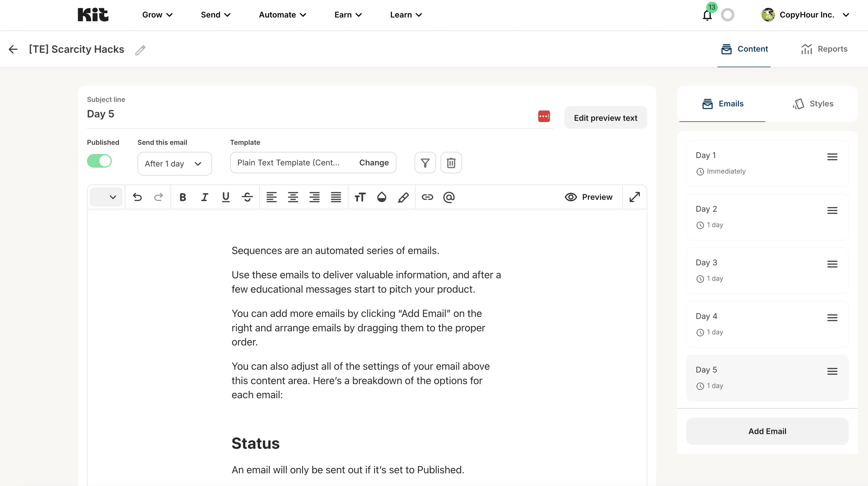Click the Day 3 hamburger handle
868x486 pixels.
pyautogui.click(x=832, y=264)
